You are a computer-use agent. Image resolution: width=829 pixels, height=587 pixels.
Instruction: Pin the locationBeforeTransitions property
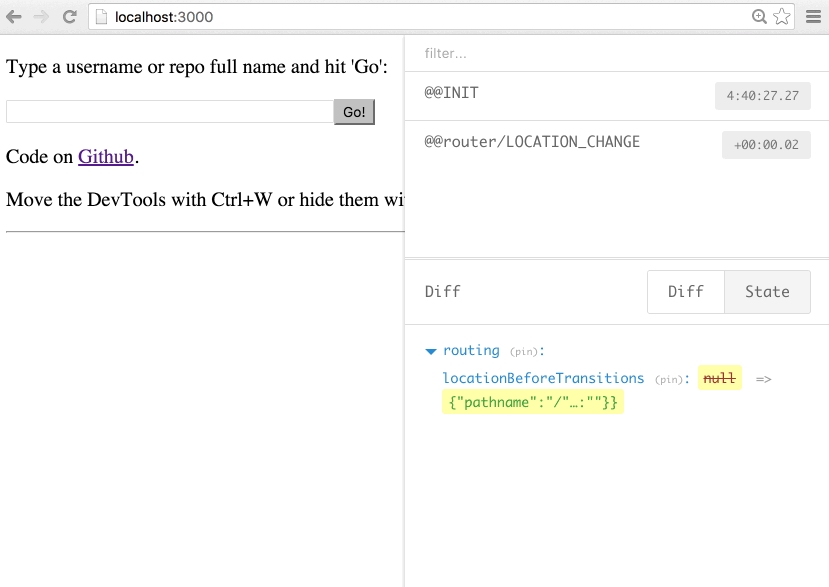pos(669,379)
